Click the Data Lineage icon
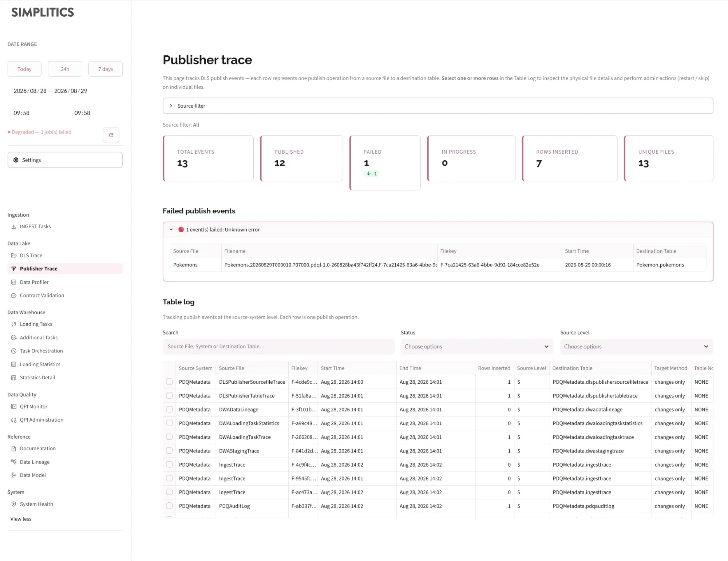The image size is (728, 561). click(x=13, y=462)
